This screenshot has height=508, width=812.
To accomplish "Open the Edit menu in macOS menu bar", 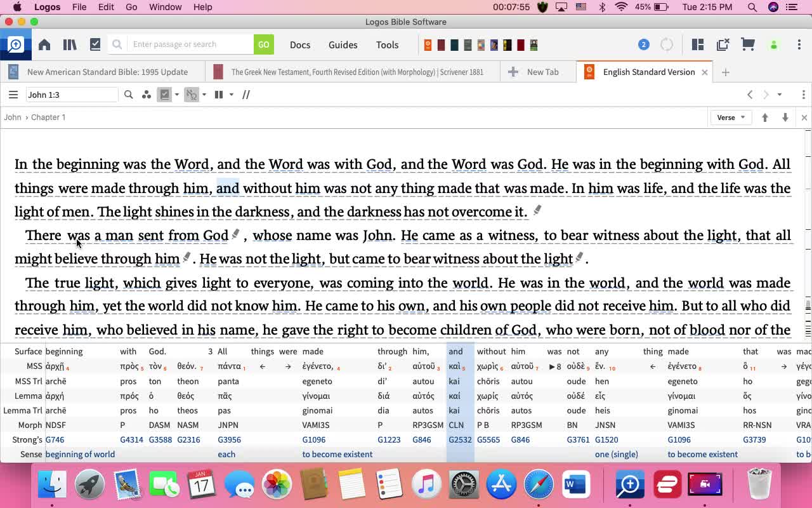I will (x=106, y=7).
